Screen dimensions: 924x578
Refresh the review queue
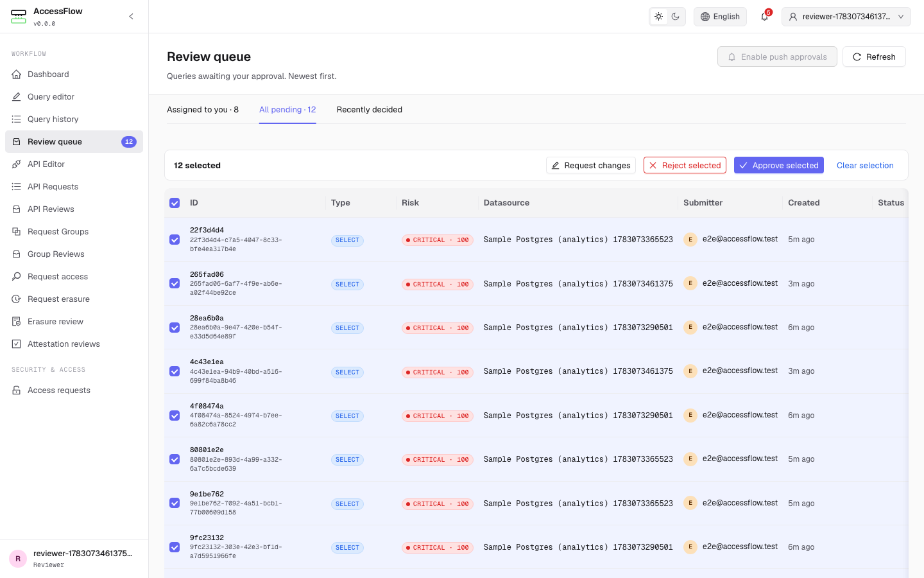pyautogui.click(x=874, y=57)
